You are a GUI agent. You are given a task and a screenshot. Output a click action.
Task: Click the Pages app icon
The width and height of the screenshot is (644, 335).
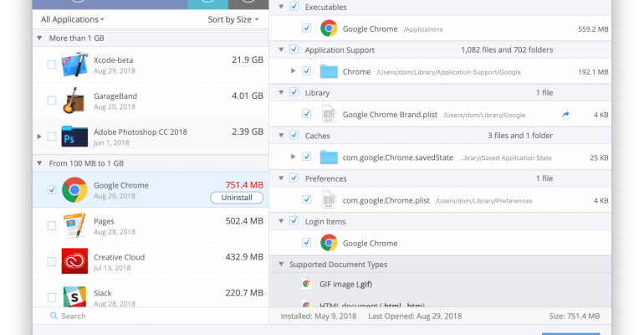[74, 225]
